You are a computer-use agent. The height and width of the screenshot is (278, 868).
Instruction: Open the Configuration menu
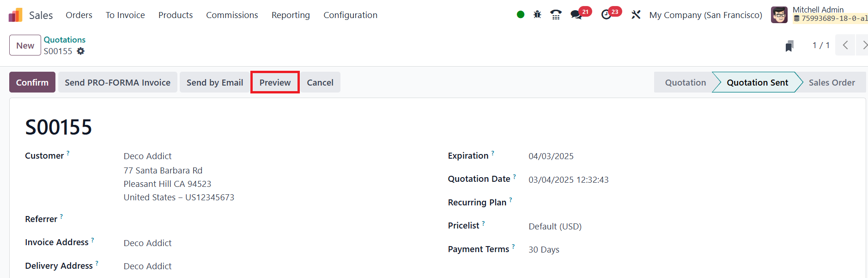click(x=350, y=15)
